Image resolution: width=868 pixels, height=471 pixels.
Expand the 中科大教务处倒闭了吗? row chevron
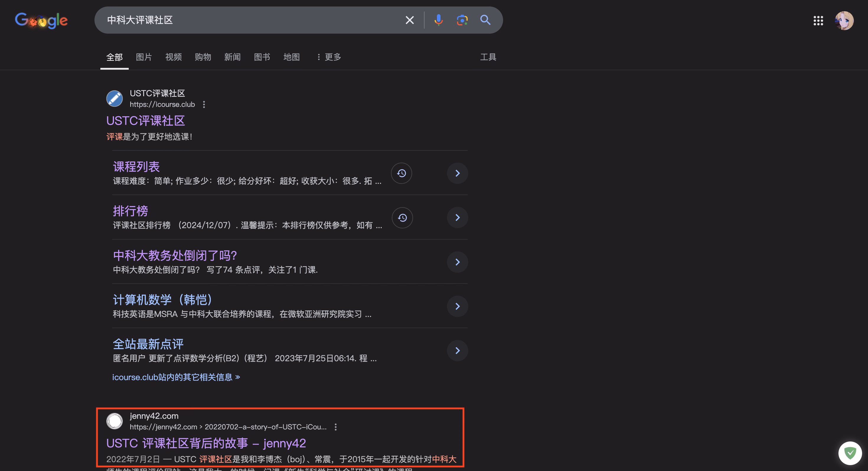click(457, 262)
